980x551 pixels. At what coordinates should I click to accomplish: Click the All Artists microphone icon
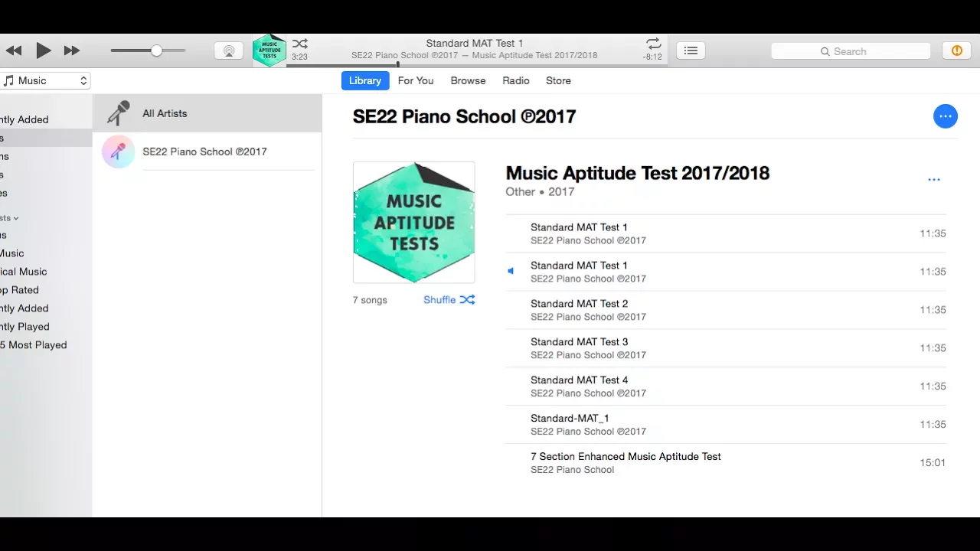coord(119,113)
